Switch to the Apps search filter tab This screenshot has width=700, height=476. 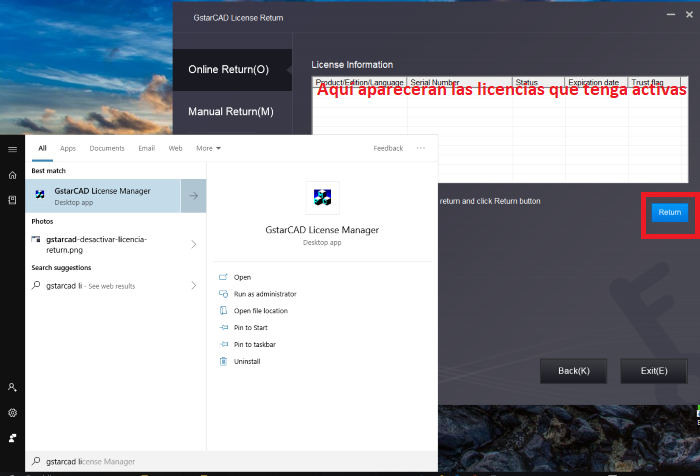[68, 148]
